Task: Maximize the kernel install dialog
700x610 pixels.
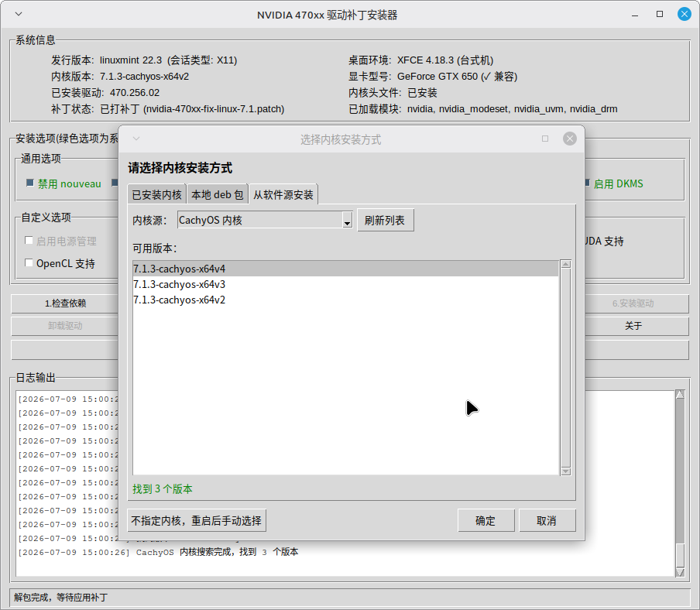Action: tap(545, 139)
